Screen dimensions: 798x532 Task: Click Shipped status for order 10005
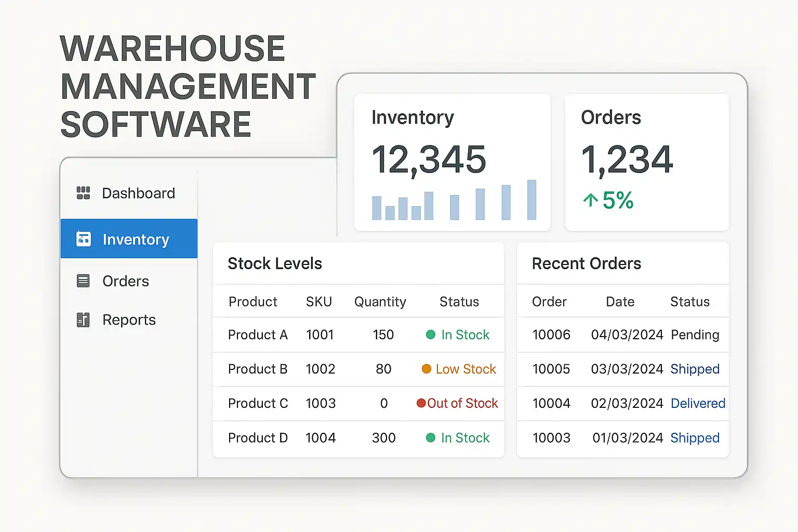695,369
